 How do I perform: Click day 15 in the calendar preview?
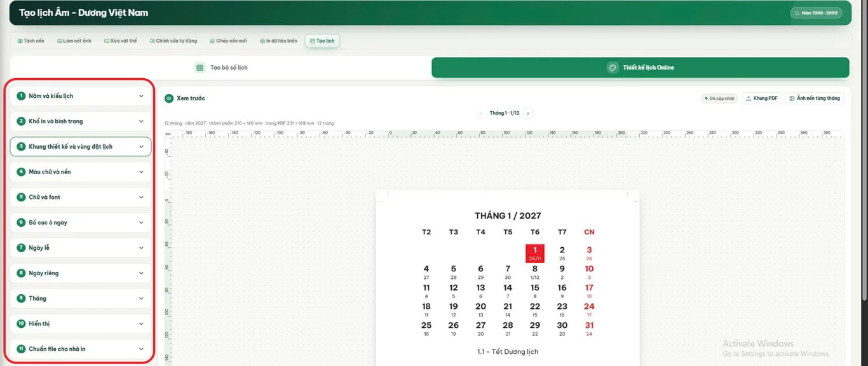click(x=535, y=290)
